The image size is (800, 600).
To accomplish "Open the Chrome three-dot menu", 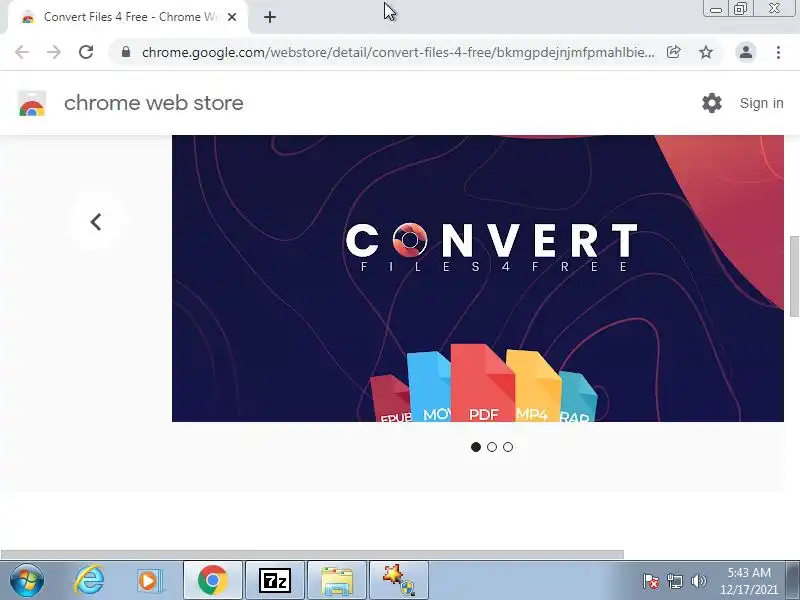I will tap(778, 52).
